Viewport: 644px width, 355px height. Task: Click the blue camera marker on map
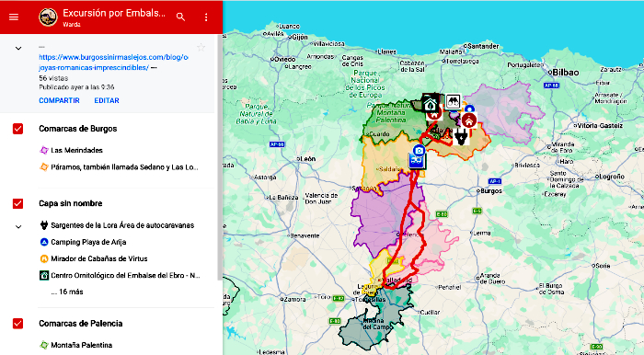[419, 151]
